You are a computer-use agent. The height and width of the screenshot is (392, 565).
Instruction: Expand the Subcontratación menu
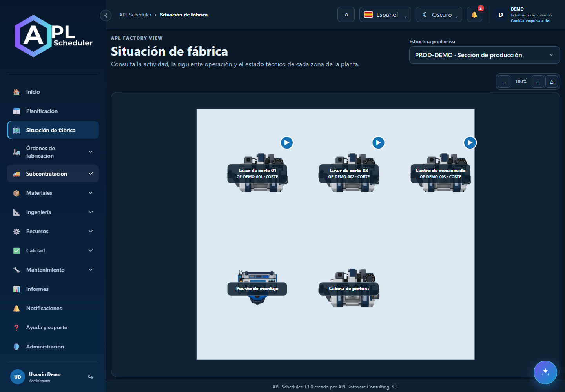pos(53,174)
